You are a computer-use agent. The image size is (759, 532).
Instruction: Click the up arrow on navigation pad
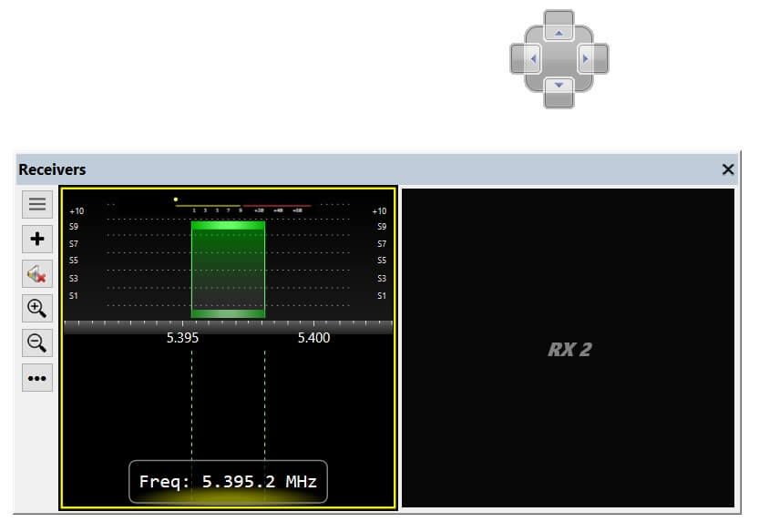click(x=559, y=26)
